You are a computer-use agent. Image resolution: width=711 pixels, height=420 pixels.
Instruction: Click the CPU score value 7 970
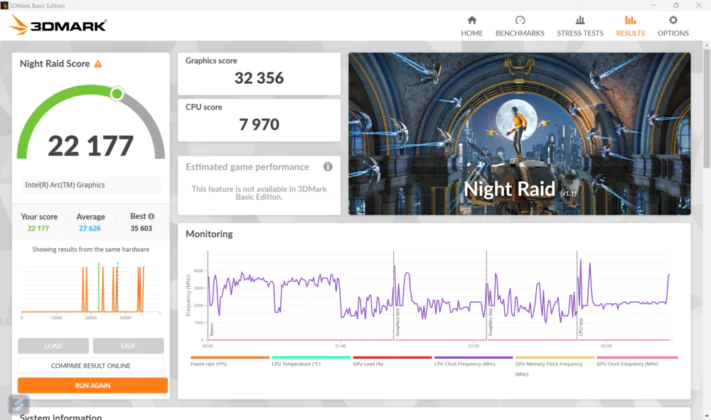click(x=259, y=124)
